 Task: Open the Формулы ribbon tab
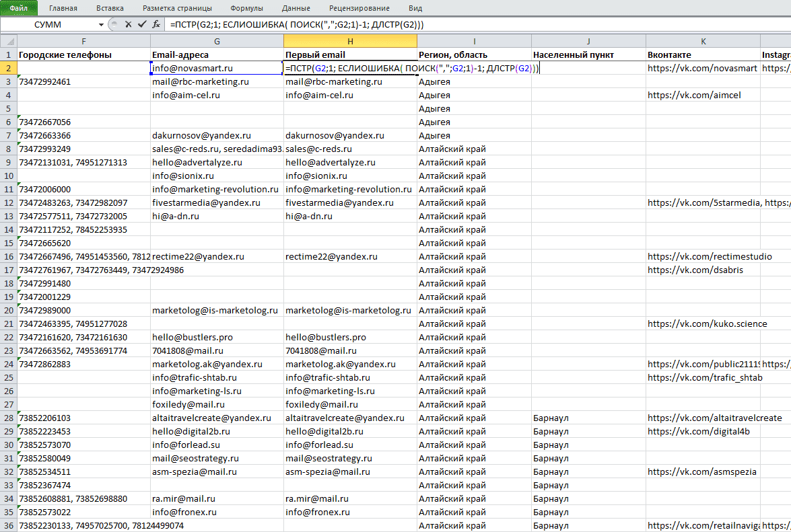246,8
